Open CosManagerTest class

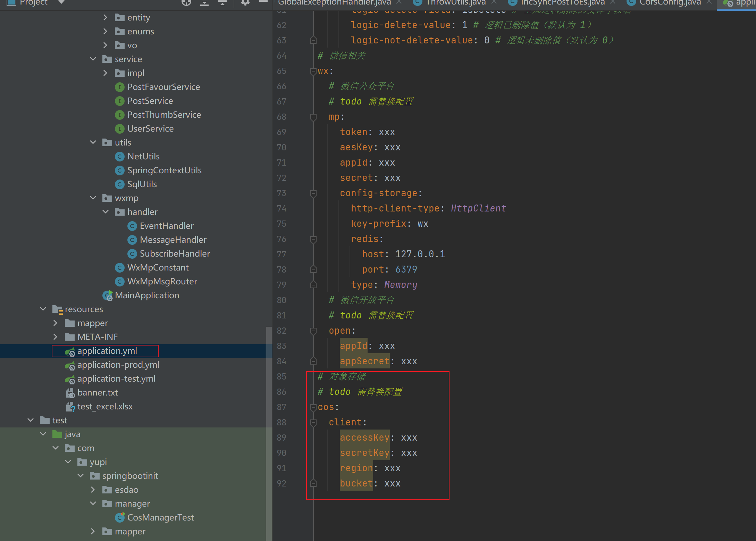(160, 518)
